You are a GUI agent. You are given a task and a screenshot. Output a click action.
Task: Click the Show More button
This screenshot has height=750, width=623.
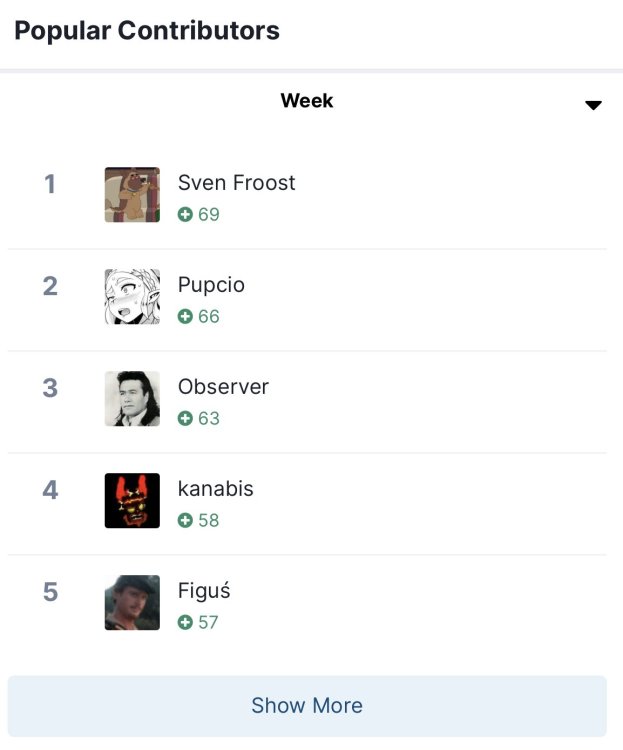307,706
